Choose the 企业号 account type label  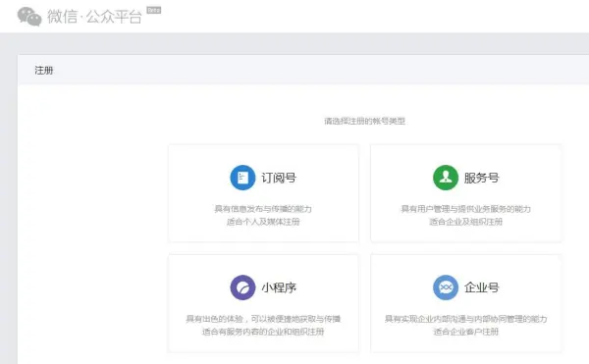tap(482, 287)
